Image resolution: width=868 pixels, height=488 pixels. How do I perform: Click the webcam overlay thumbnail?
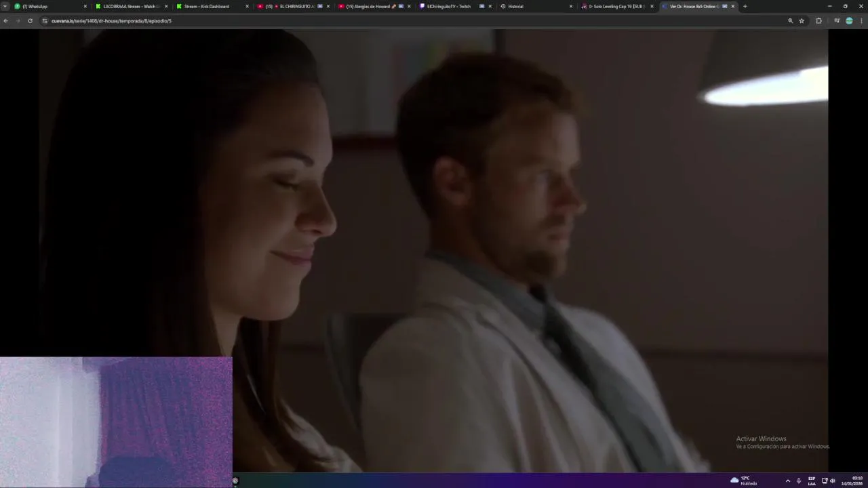click(116, 422)
